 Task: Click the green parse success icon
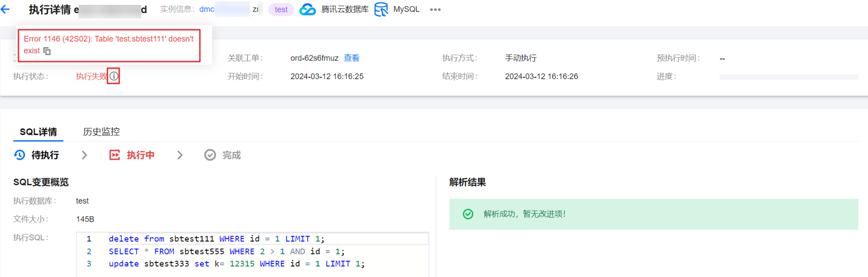coord(468,214)
